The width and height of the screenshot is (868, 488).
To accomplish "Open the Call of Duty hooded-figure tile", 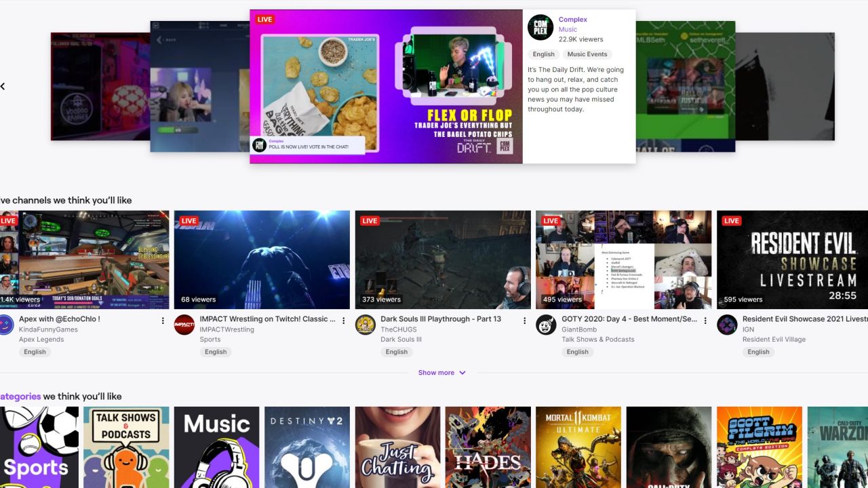I will point(669,447).
